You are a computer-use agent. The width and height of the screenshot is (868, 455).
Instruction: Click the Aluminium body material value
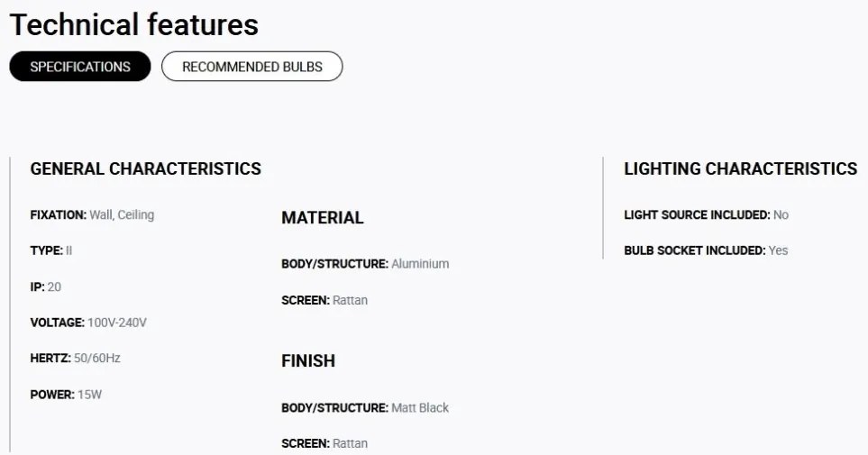point(420,264)
